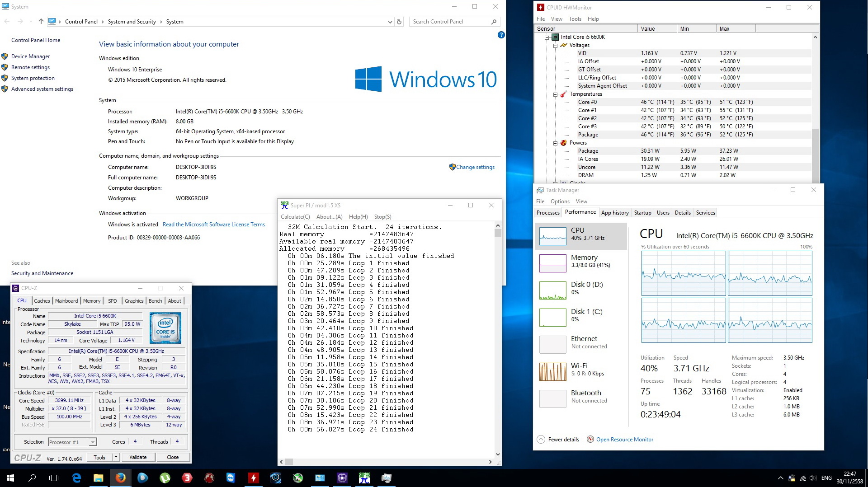Open the Mainboard tab in CPU-Z
This screenshot has width=868, height=487.
pyautogui.click(x=66, y=301)
